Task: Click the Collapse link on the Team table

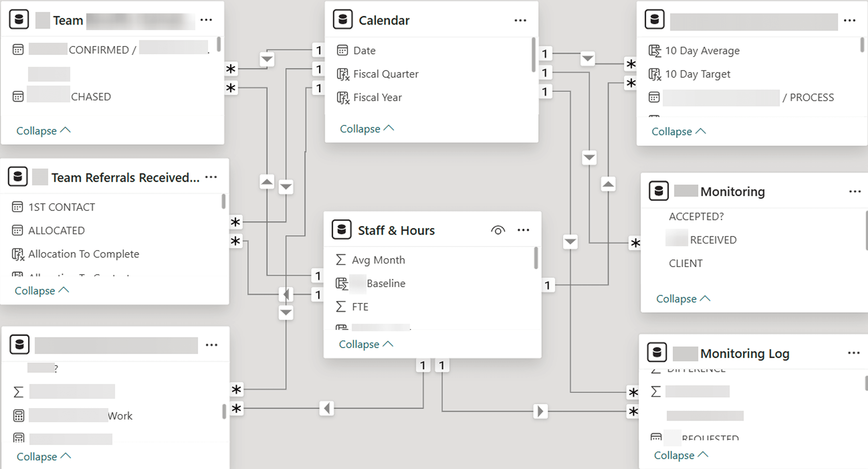Action: pyautogui.click(x=44, y=131)
